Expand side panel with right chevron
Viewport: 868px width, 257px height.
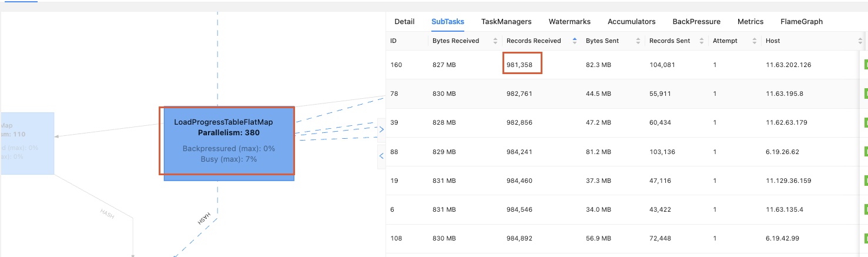pos(381,129)
